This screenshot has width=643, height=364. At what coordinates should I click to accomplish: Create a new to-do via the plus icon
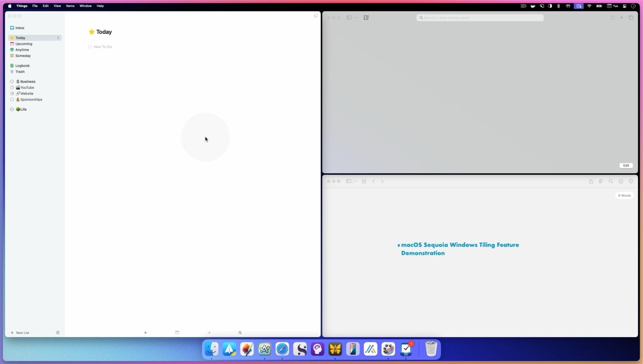tap(146, 333)
